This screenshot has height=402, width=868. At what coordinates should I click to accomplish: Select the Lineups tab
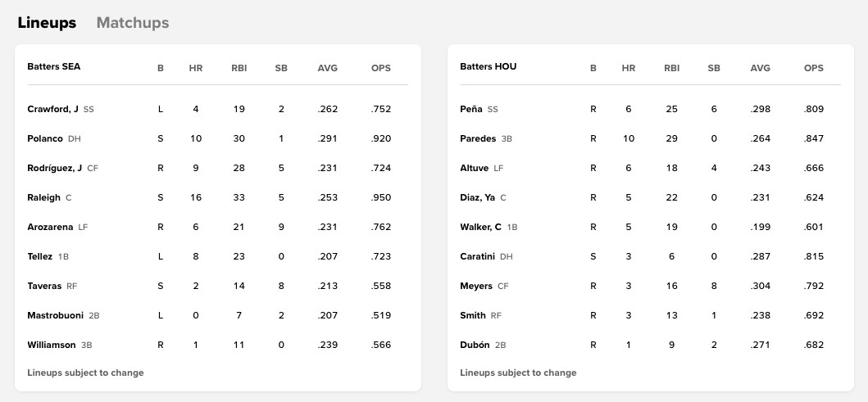47,23
